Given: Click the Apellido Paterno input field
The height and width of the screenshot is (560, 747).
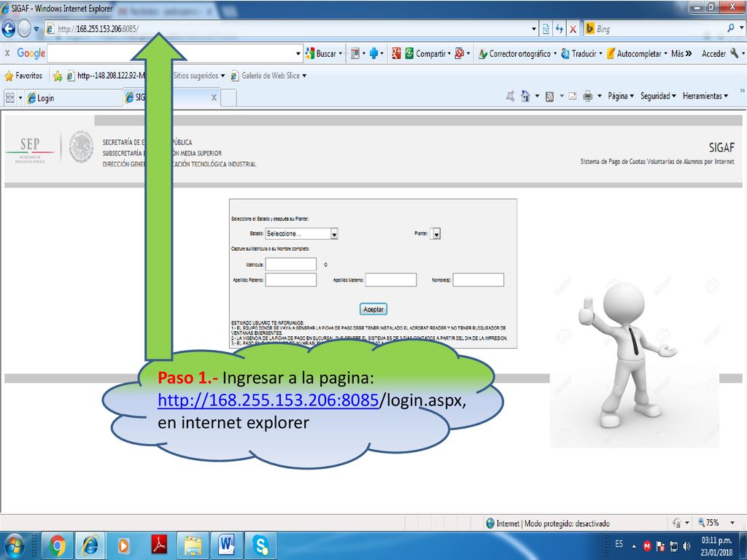Looking at the screenshot, I should click(x=290, y=280).
